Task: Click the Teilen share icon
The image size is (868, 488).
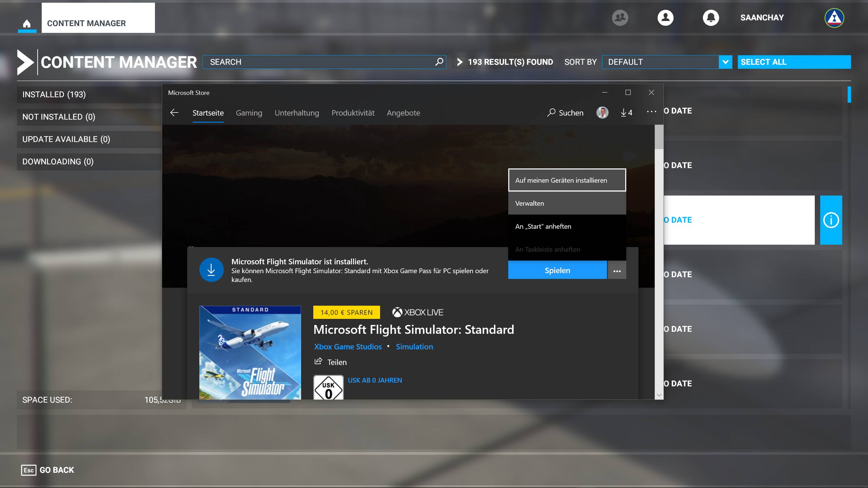Action: 318,362
